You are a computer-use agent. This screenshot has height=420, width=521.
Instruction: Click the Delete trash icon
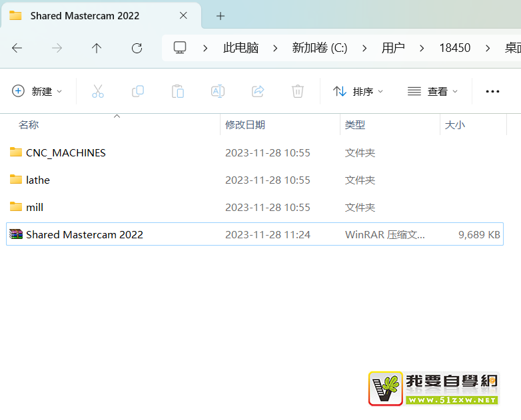click(298, 91)
